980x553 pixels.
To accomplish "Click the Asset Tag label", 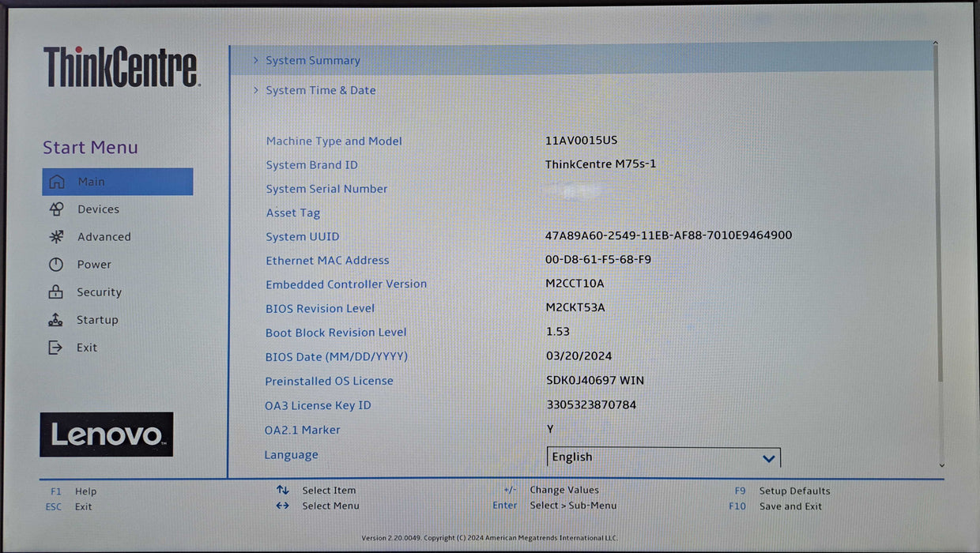I will [x=293, y=213].
